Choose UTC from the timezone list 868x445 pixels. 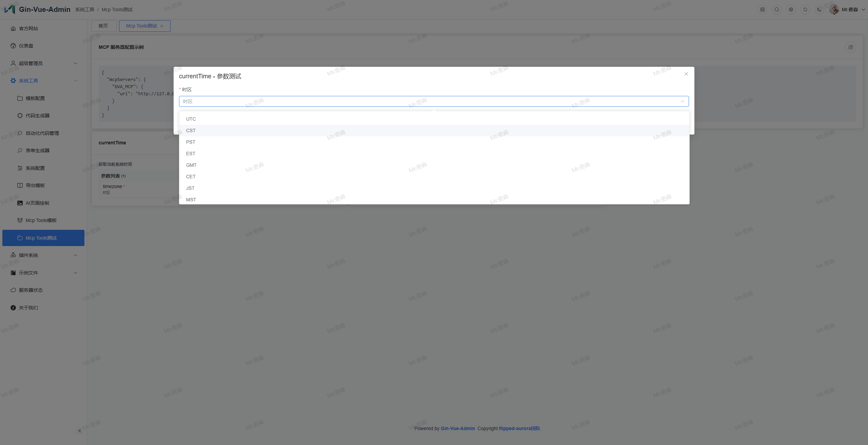coord(191,119)
